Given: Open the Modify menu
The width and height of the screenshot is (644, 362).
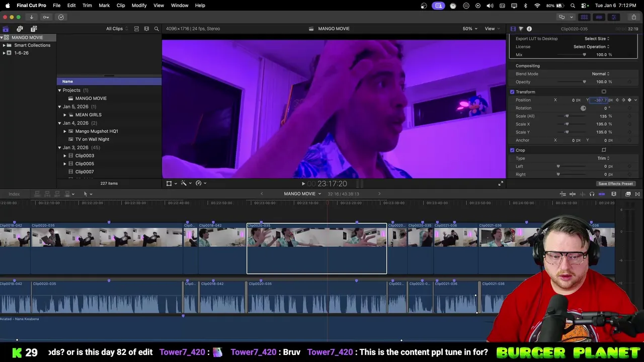Looking at the screenshot, I should tap(139, 6).
